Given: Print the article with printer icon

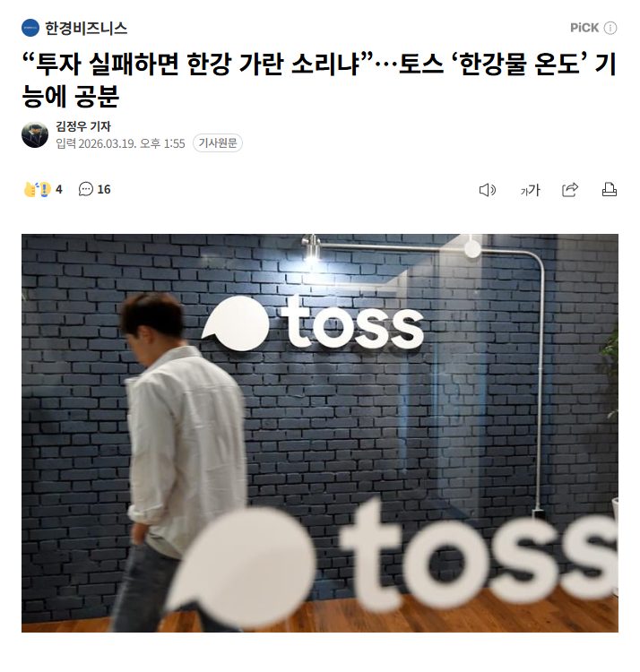Looking at the screenshot, I should point(610,189).
